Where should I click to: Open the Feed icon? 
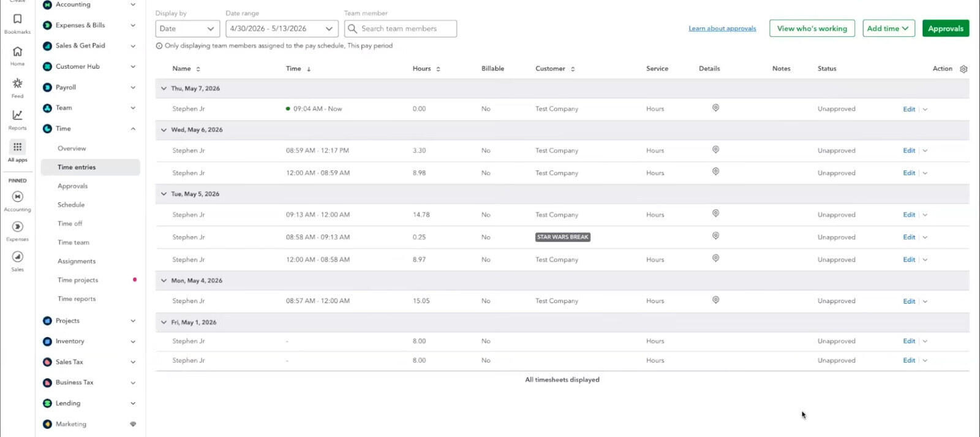click(17, 83)
